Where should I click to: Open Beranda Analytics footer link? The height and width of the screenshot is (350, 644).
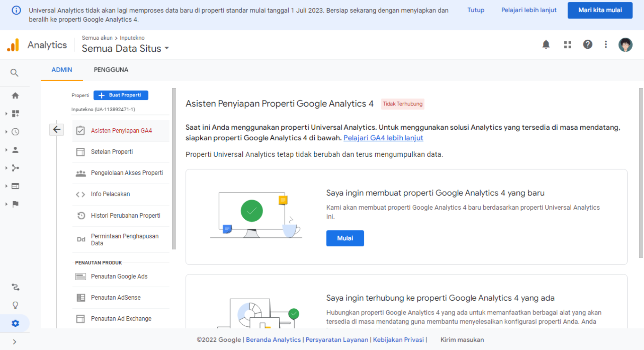(273, 340)
